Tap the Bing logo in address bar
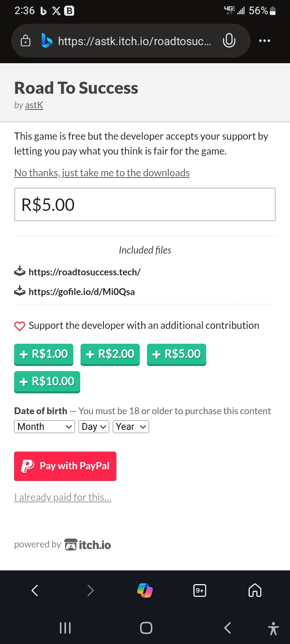 [x=47, y=41]
